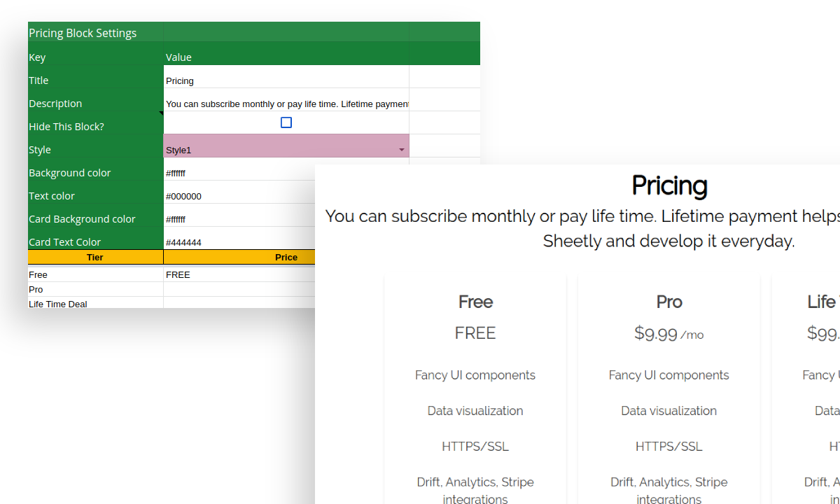
Task: Click the '$9.99 /mo' price on Pro card
Action: pos(669,334)
